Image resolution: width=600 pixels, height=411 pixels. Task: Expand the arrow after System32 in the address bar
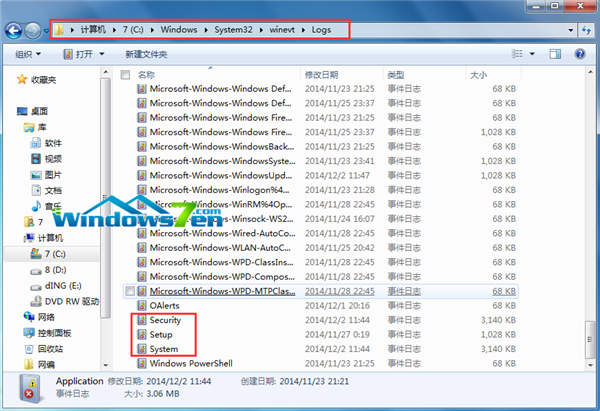pos(261,30)
